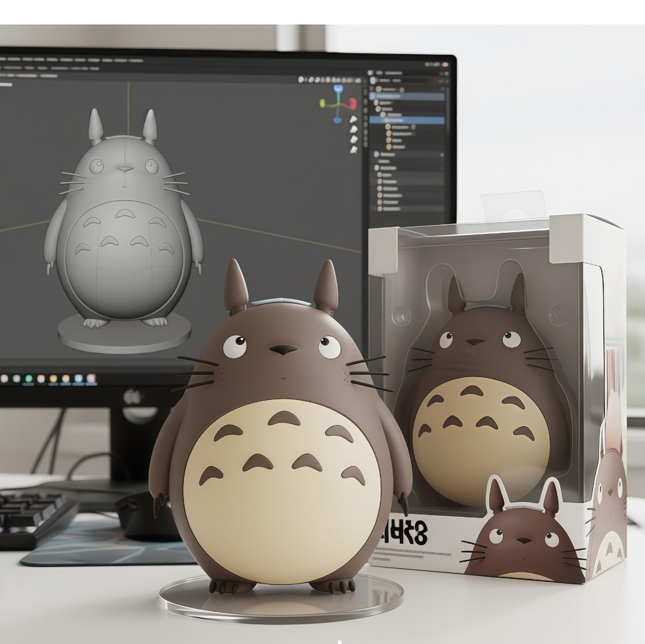
Task: Click the green Y axis handle on the gizmo
Action: click(x=323, y=103)
